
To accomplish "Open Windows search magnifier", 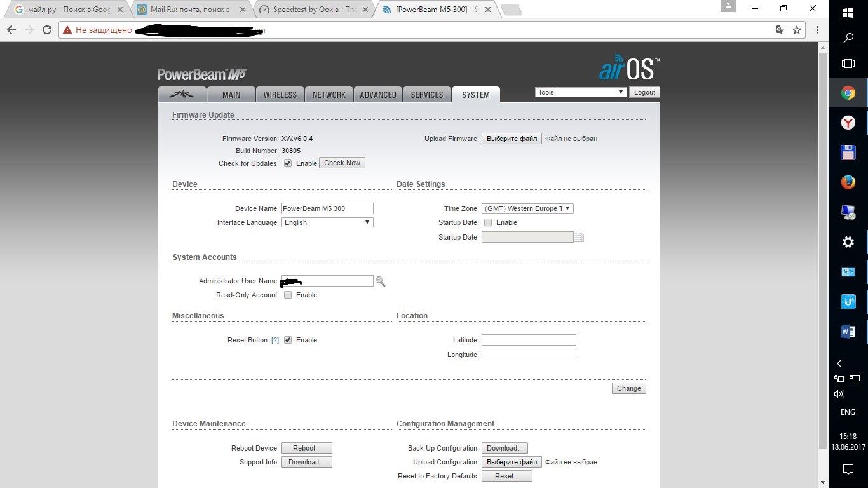I will (848, 38).
